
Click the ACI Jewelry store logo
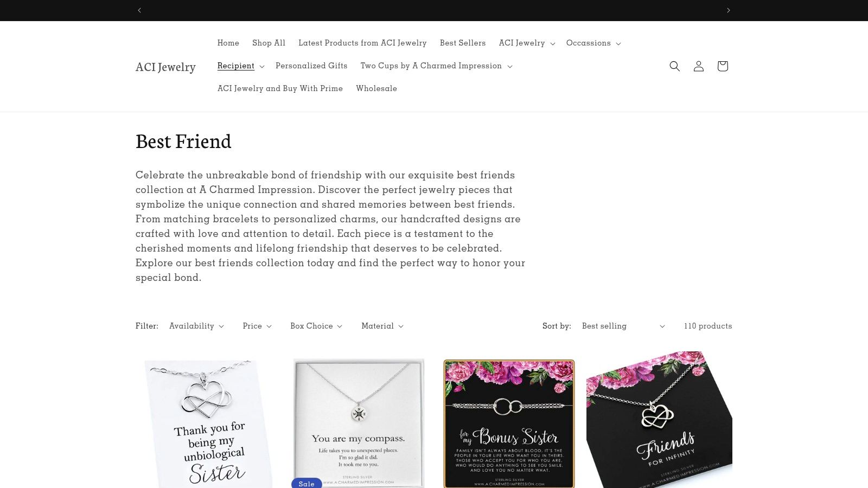[165, 67]
